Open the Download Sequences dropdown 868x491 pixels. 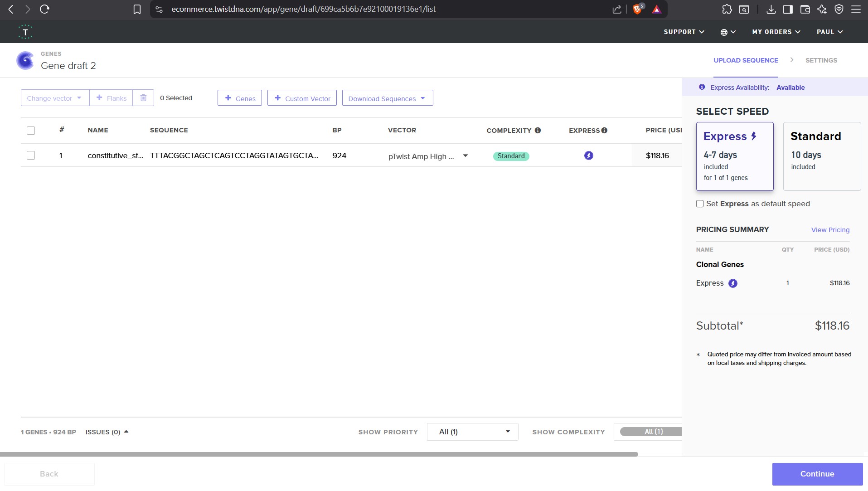point(388,98)
